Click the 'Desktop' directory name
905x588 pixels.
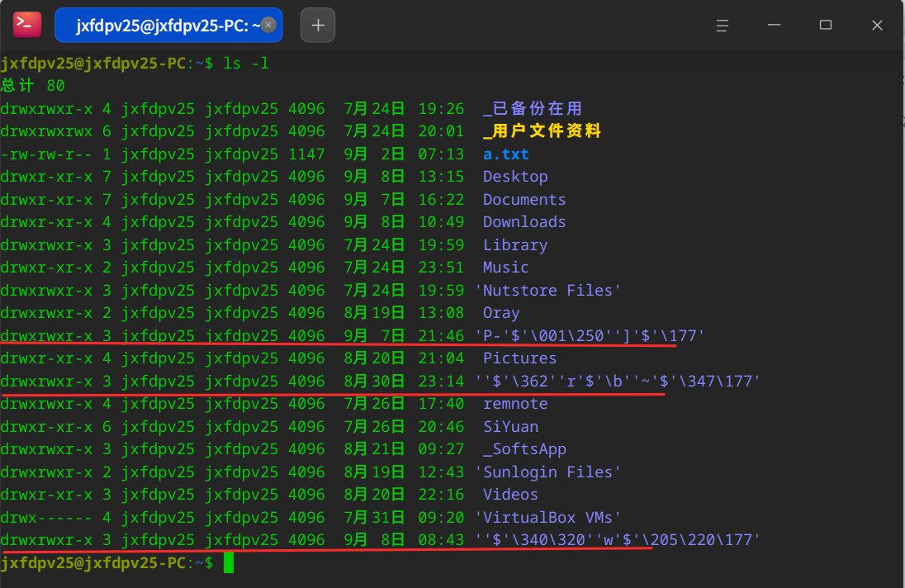pos(514,177)
